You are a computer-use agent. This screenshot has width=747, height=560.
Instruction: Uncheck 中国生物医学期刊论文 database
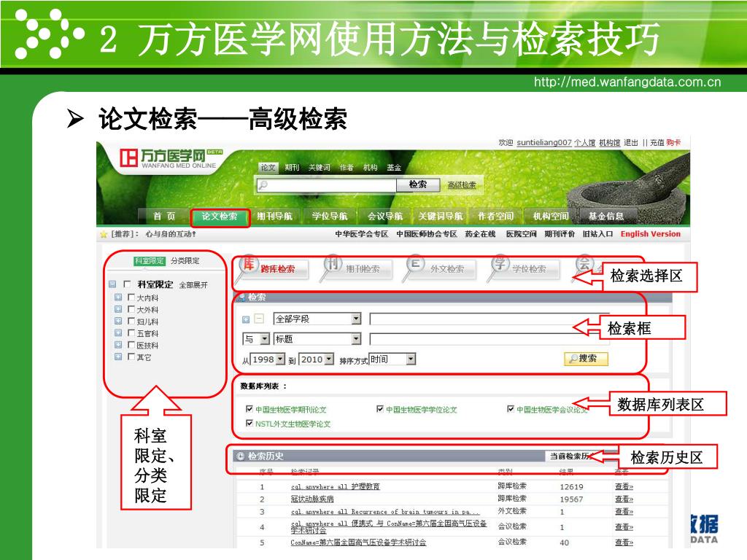click(249, 409)
